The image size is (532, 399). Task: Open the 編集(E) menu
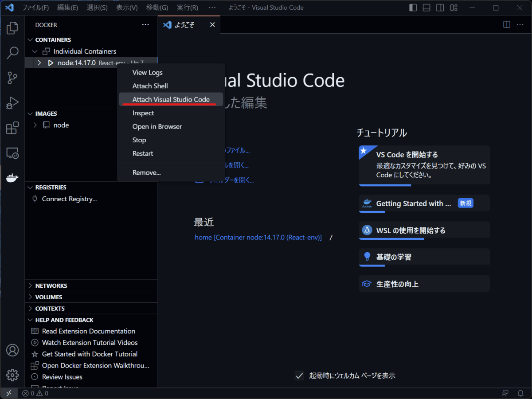67,8
